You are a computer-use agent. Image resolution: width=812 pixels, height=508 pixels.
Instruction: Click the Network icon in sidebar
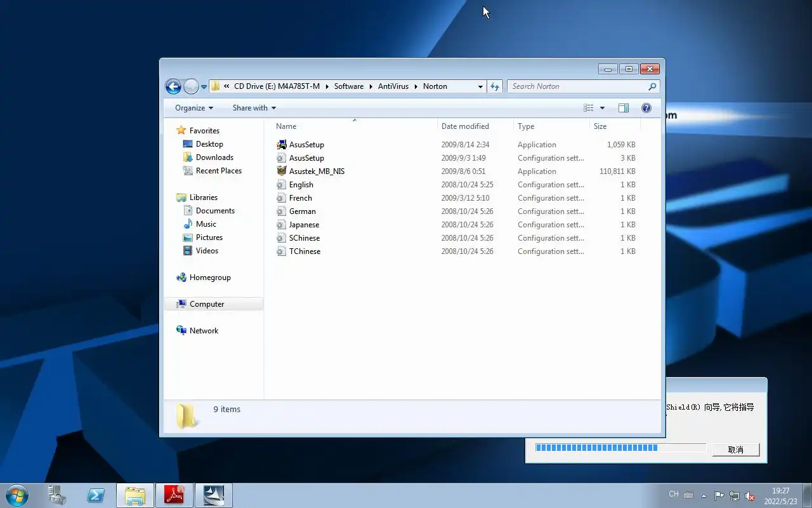[181, 330]
